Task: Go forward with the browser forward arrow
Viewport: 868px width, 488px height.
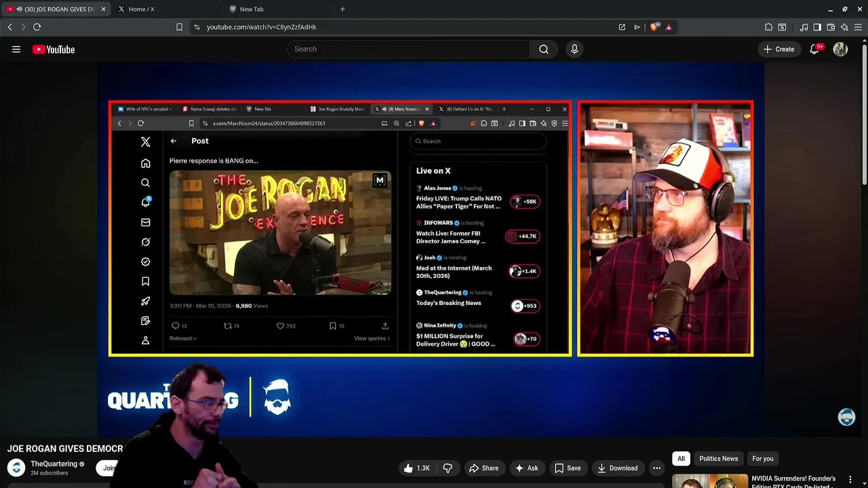Action: click(22, 27)
